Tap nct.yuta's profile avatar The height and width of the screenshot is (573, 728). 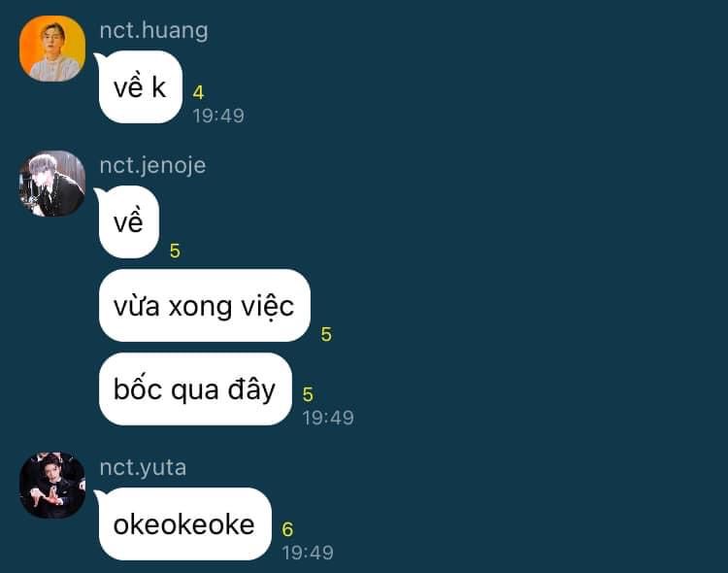click(x=52, y=486)
